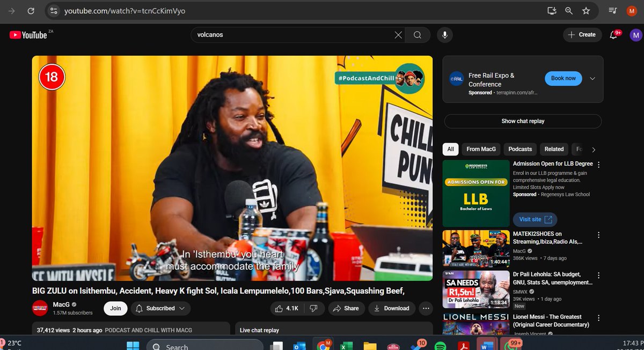Open the YouTube home logo

point(28,35)
